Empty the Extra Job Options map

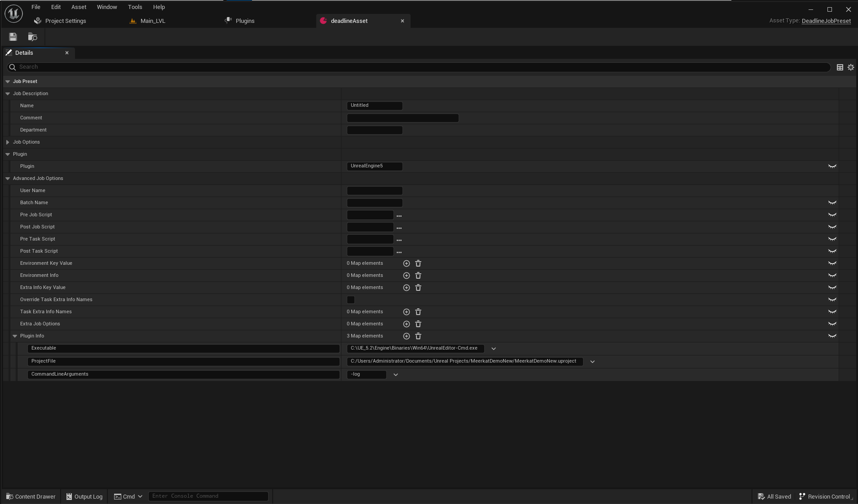pyautogui.click(x=418, y=324)
